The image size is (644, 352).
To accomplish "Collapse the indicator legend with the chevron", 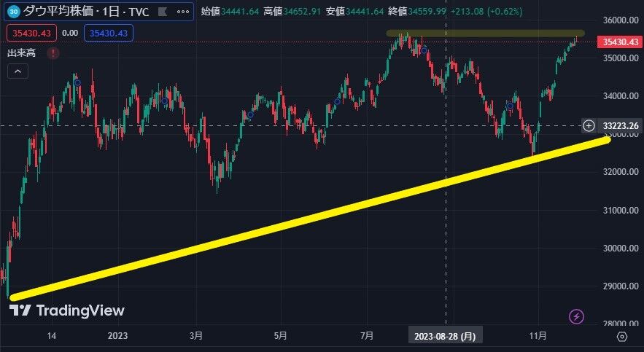I will [x=18, y=71].
